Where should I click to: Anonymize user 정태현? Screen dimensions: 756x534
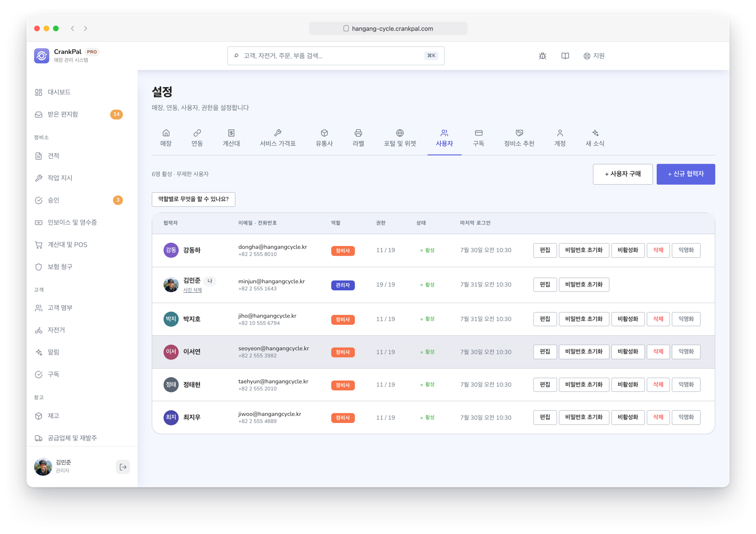click(686, 385)
